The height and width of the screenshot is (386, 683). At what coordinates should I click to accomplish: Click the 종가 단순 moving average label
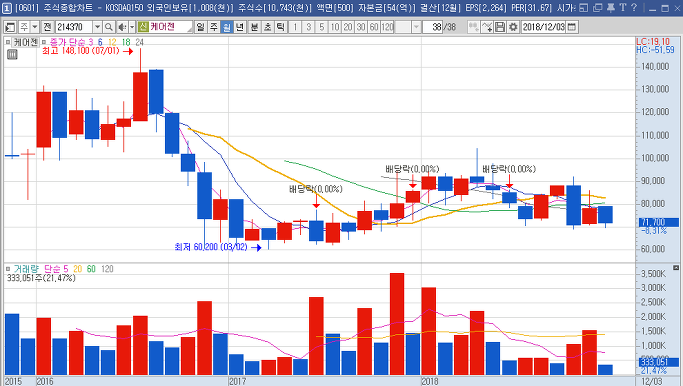pos(67,42)
